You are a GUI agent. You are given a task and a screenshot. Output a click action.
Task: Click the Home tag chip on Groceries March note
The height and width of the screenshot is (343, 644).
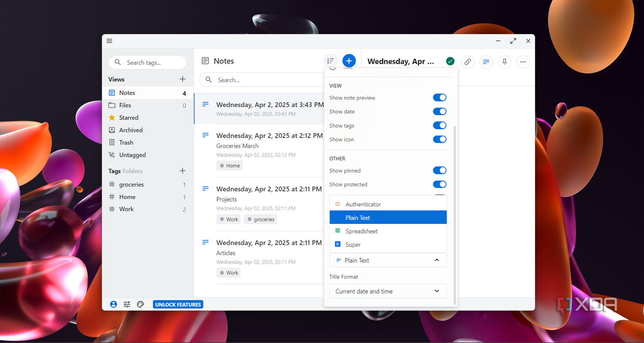[229, 165]
